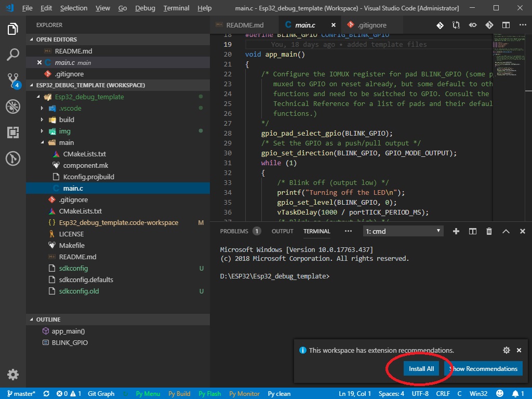Collapse the main folder

click(42, 142)
